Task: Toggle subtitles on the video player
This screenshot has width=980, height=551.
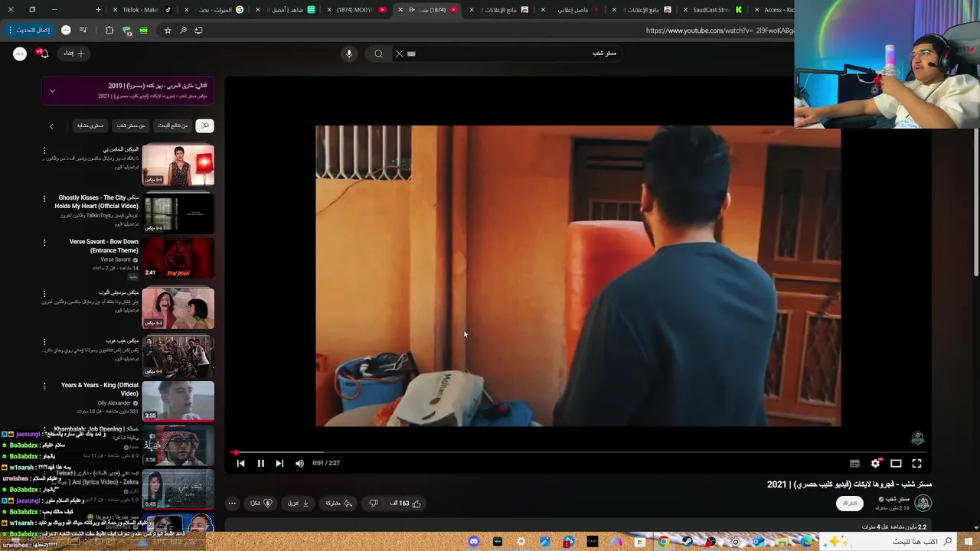Action: click(x=854, y=463)
